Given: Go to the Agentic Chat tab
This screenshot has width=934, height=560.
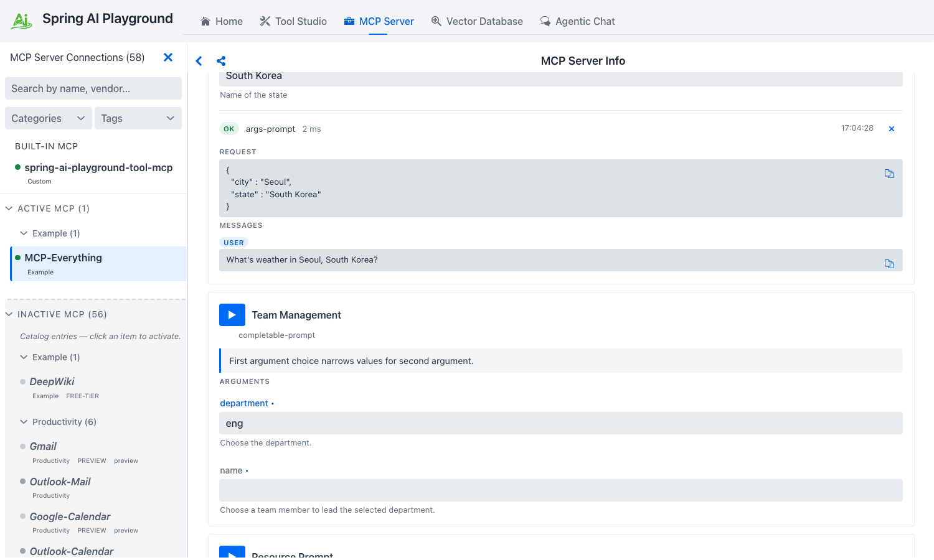Looking at the screenshot, I should (x=578, y=21).
